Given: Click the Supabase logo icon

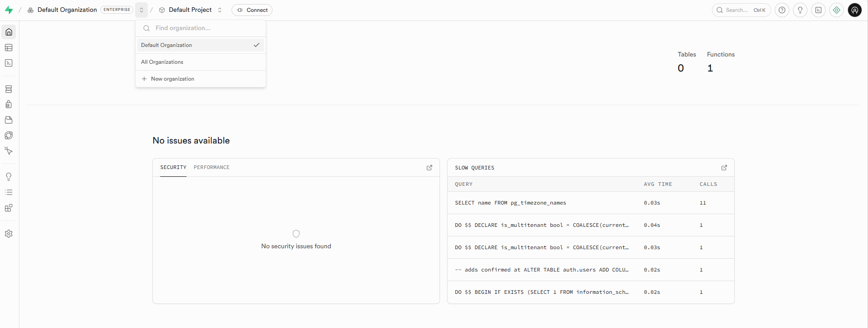Looking at the screenshot, I should (x=9, y=10).
